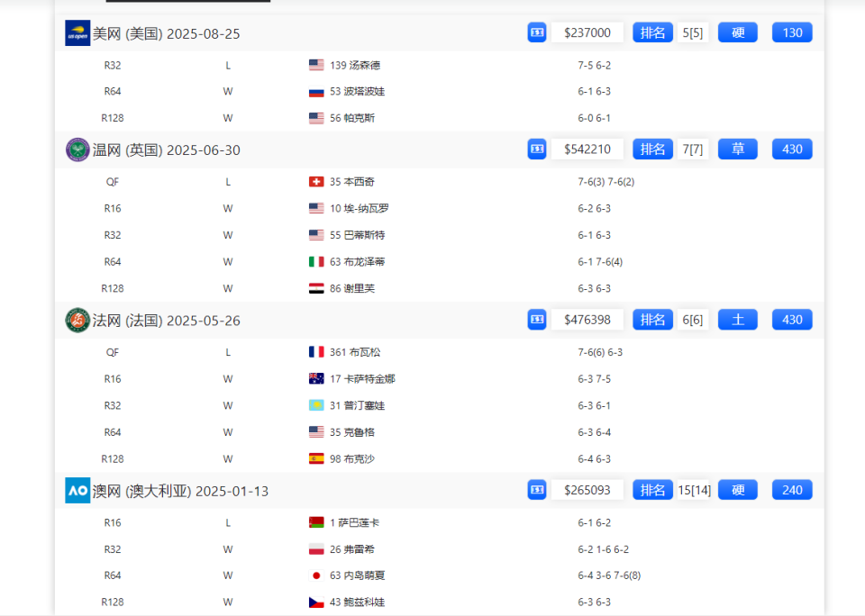Image resolution: width=865 pixels, height=616 pixels.
Task: Click the Egyptian flag beside 86 谢里芙
Action: point(316,288)
